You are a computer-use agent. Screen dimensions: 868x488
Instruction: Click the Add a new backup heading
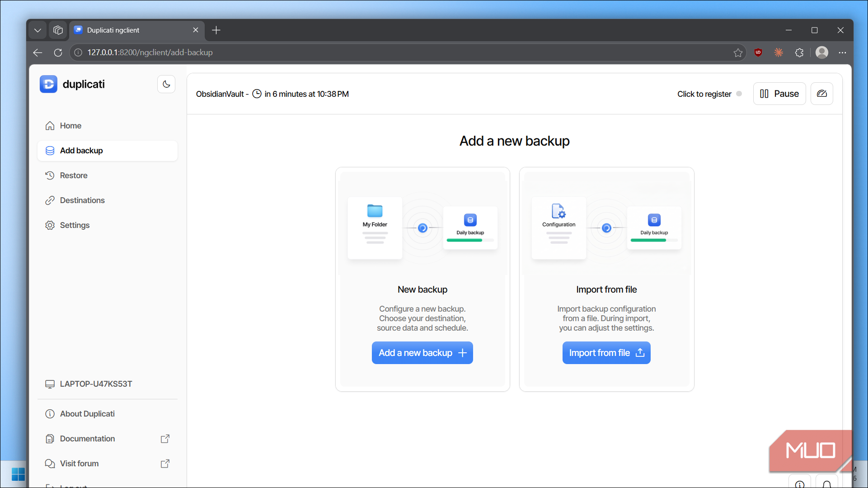pyautogui.click(x=514, y=141)
